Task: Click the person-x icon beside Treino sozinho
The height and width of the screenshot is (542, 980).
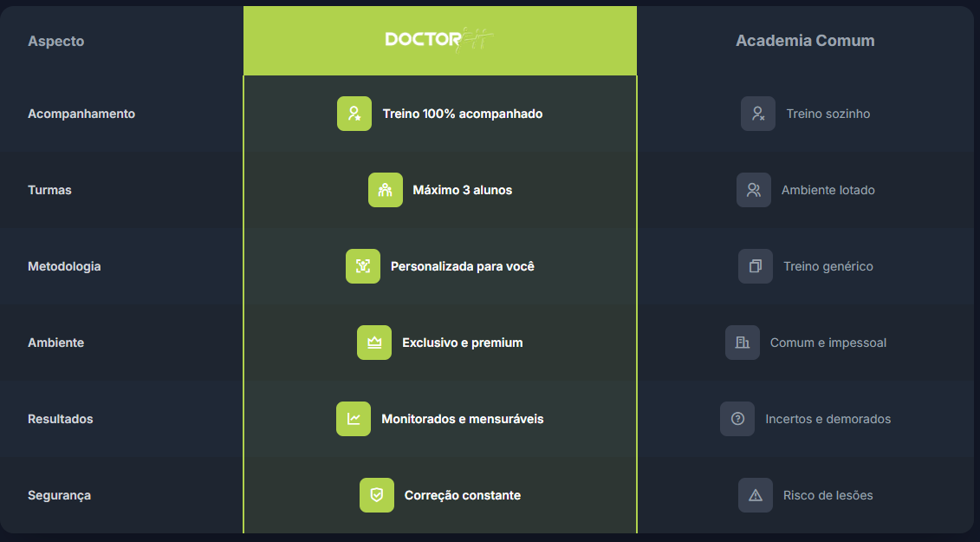Action: point(758,114)
